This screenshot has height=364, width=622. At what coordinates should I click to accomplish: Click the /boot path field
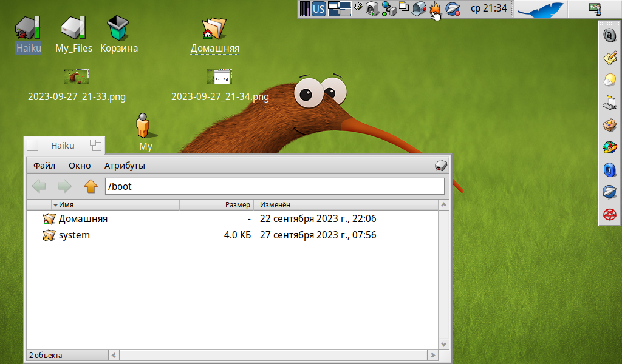275,186
